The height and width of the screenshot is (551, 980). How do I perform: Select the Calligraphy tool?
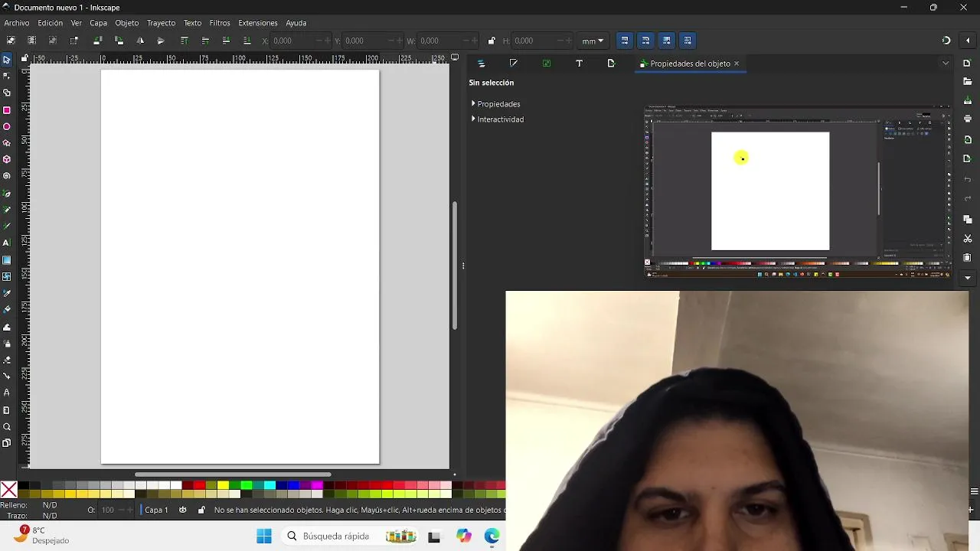tap(7, 227)
